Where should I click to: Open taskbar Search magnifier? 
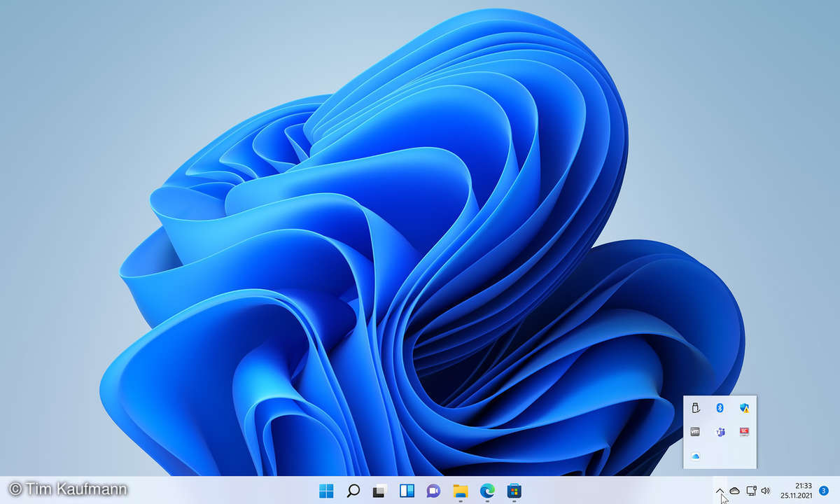click(353, 491)
